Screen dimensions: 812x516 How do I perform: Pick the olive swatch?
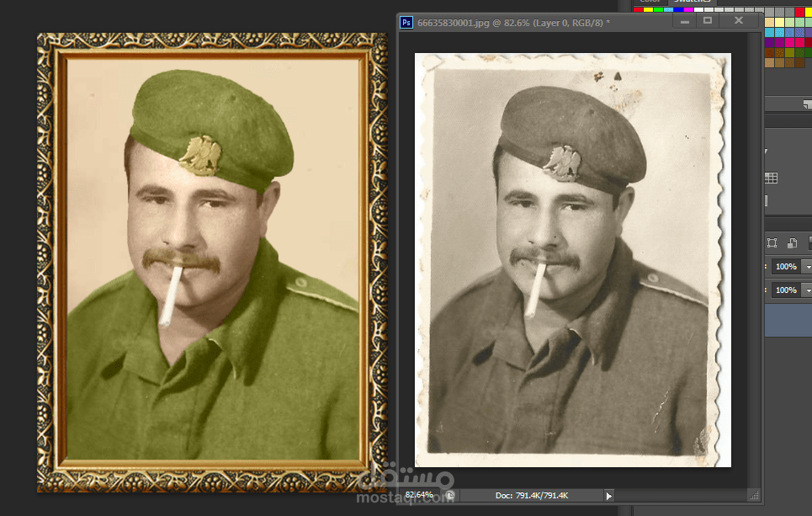(x=790, y=52)
